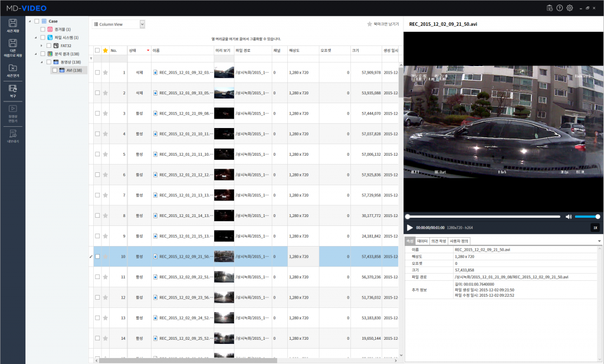Viewport: 604px width, 364px height.
Task: Toggle the select-all checkbox in table header
Action: (x=97, y=50)
